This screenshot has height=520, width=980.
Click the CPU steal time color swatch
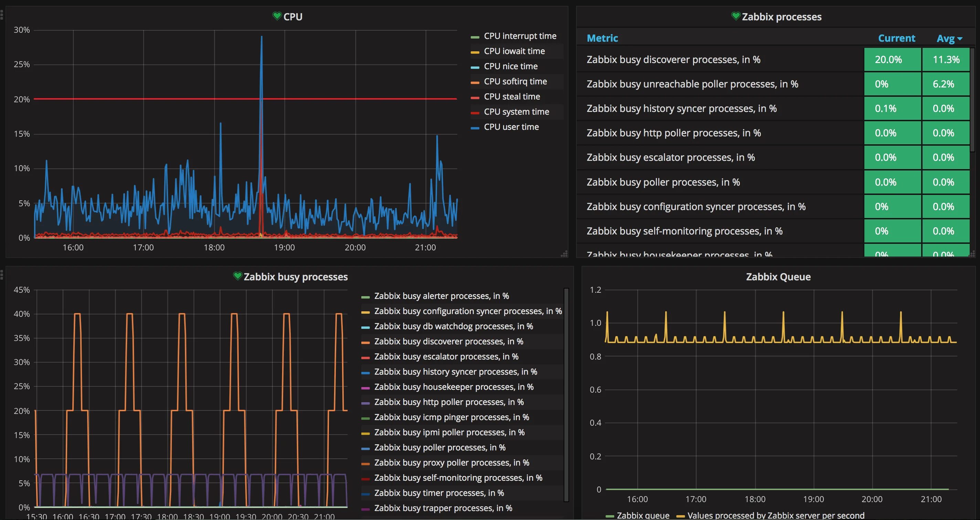[x=475, y=97]
